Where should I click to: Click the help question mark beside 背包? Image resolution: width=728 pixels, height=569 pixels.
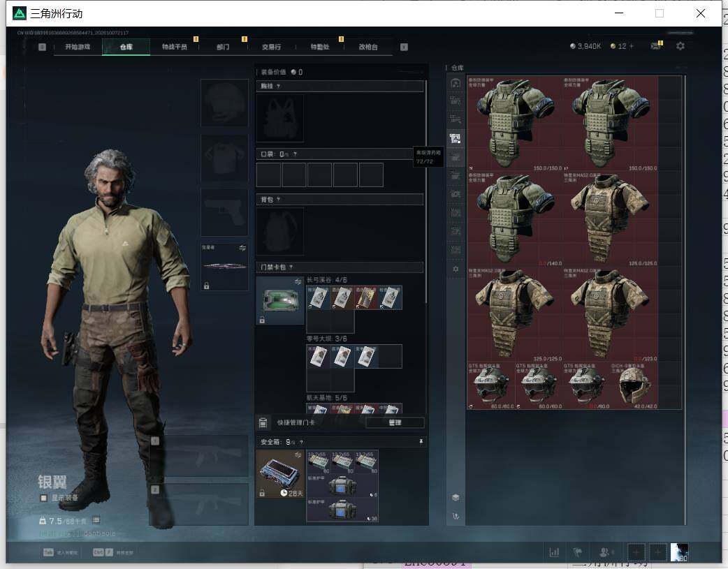click(278, 200)
